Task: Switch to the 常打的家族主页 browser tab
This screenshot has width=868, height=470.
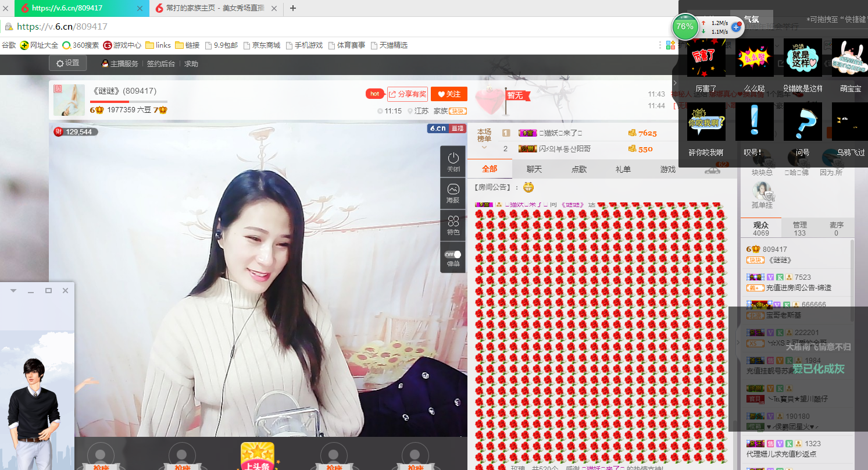Action: click(x=216, y=8)
